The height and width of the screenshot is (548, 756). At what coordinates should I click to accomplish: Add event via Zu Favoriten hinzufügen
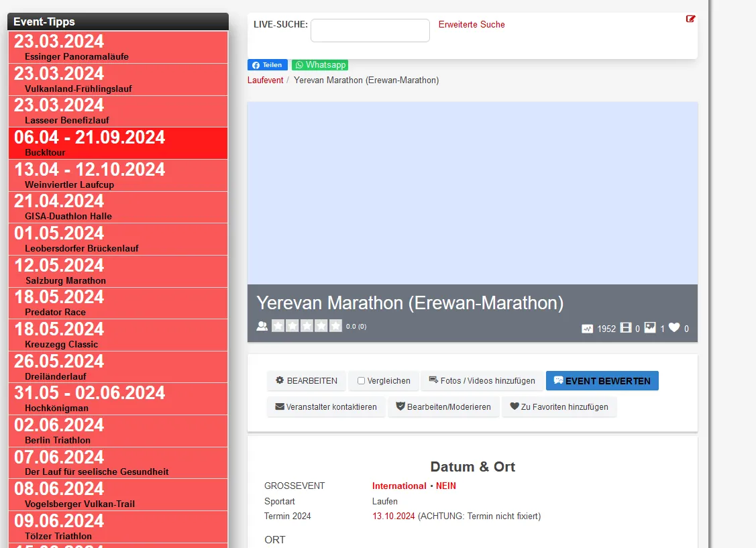click(x=559, y=407)
